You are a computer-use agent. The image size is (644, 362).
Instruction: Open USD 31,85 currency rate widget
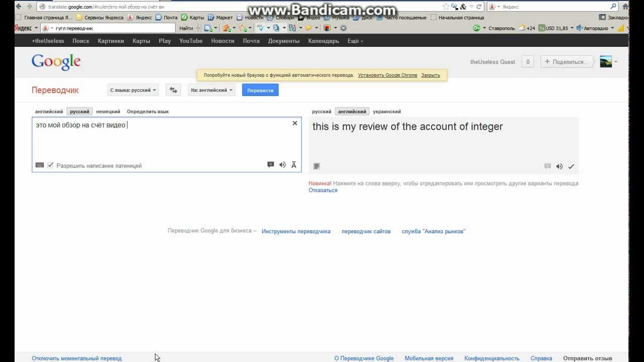point(553,28)
